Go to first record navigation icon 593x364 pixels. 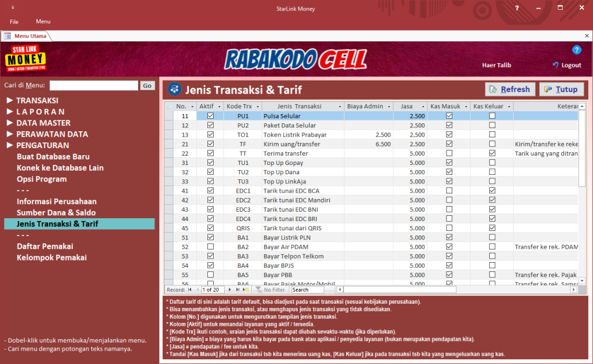[190, 289]
